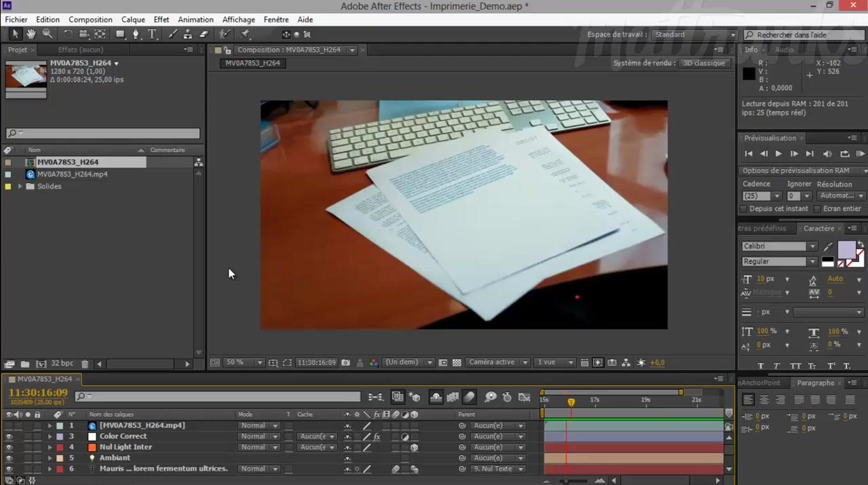
Task: Delete selected item with trash icon
Action: click(x=85, y=364)
